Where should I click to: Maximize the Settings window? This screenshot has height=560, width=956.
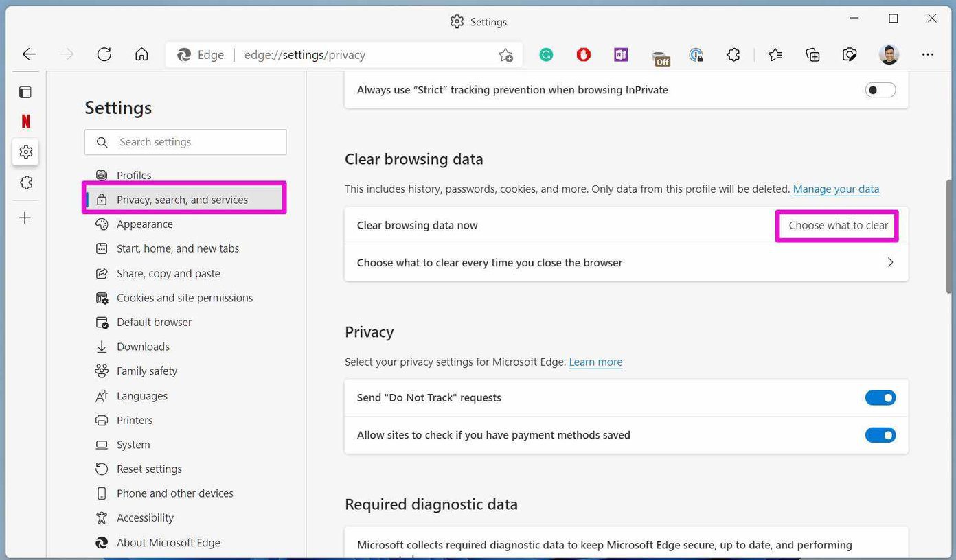point(893,19)
